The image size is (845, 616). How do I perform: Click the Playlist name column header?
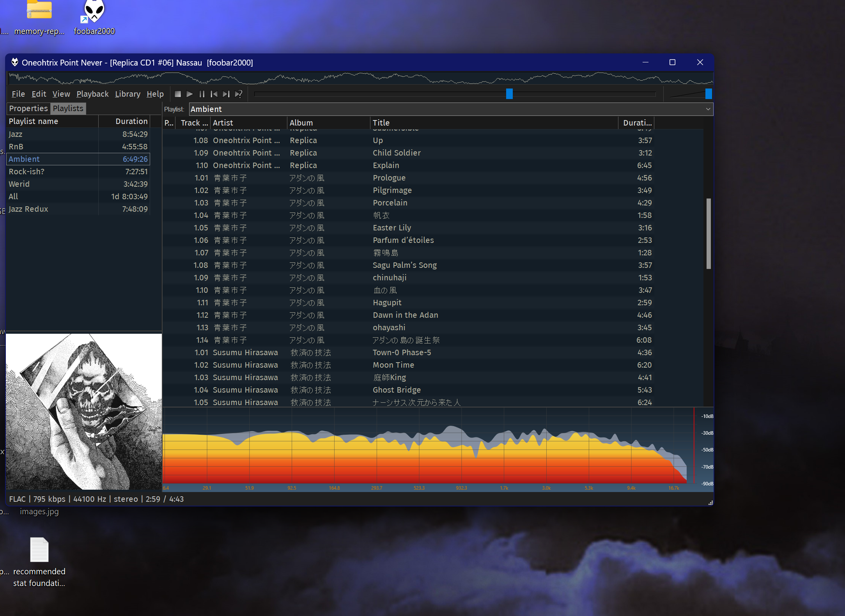[x=52, y=121]
